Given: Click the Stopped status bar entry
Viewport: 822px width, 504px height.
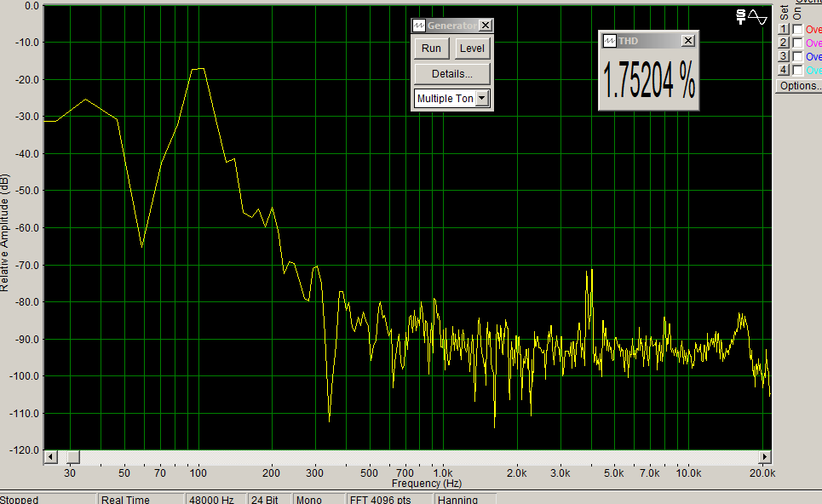Looking at the screenshot, I should (x=49, y=499).
